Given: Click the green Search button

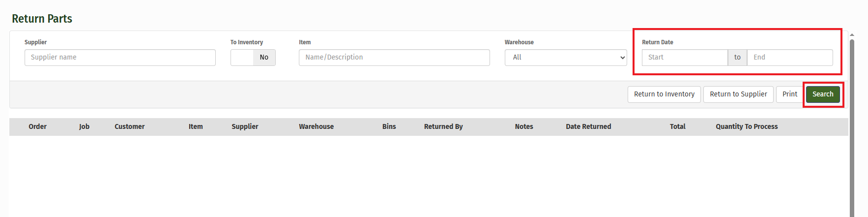Looking at the screenshot, I should (x=822, y=94).
